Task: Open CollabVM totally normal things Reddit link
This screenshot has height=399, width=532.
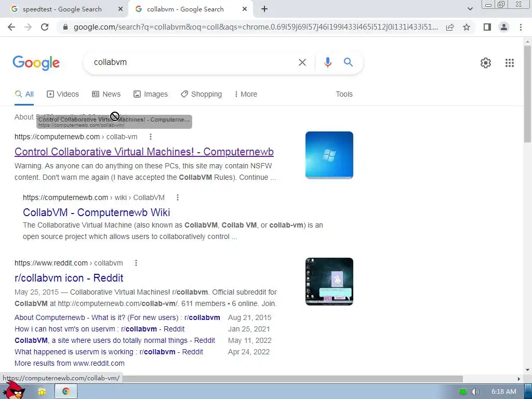Action: pos(115,340)
